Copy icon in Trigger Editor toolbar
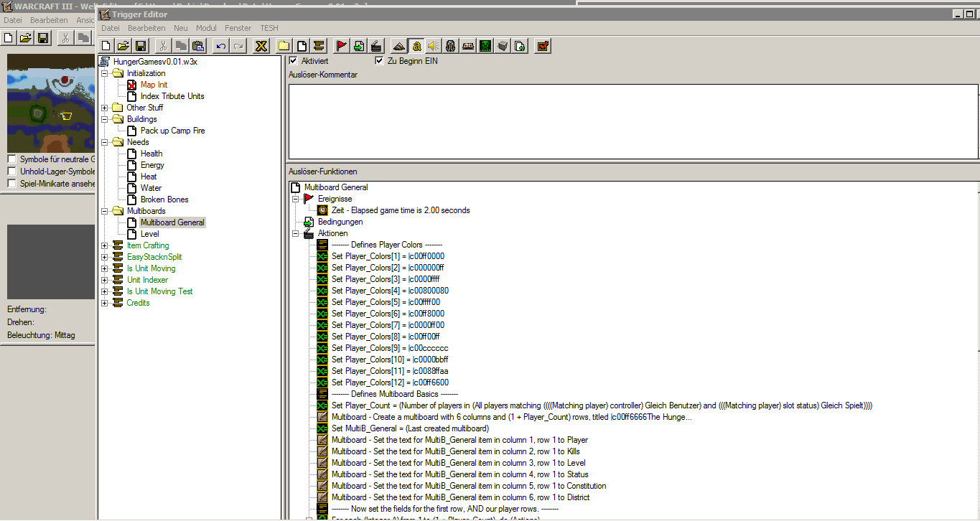This screenshot has width=980, height=521. (181, 46)
